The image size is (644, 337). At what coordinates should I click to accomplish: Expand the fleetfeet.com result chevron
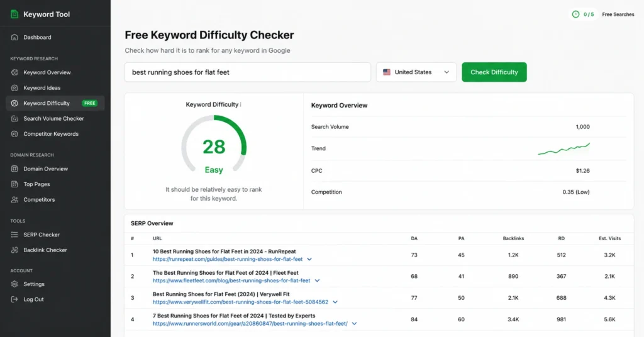click(317, 281)
